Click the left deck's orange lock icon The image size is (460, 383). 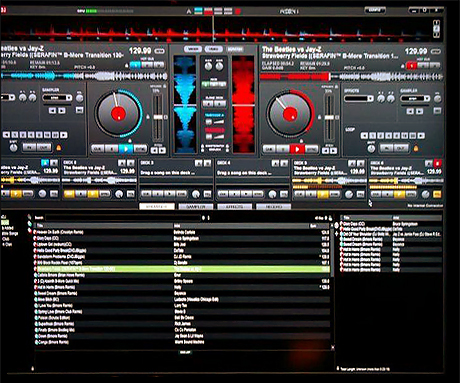[x=59, y=147]
